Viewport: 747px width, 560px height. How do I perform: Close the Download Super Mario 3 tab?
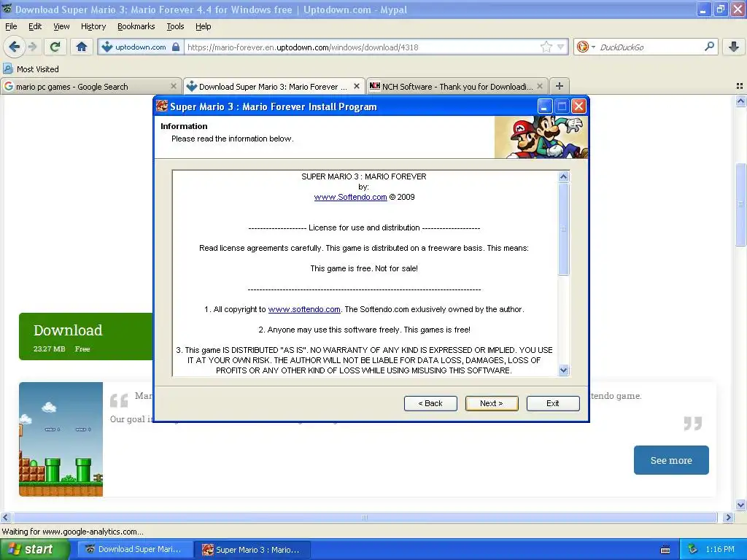356,86
